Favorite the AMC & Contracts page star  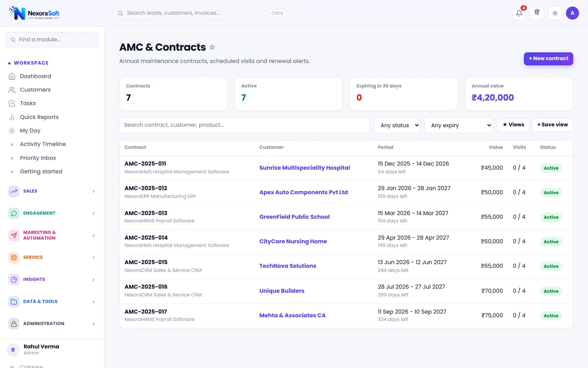tap(212, 47)
